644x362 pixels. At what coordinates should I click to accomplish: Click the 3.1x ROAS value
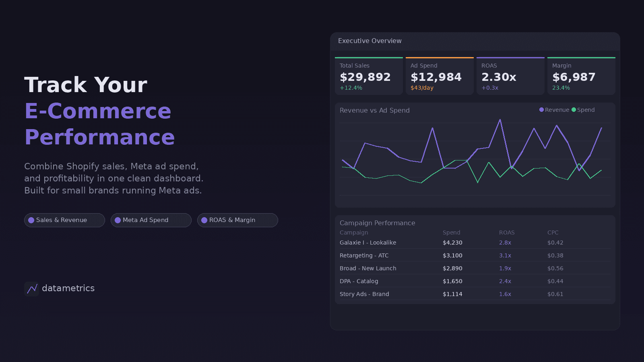click(x=505, y=255)
